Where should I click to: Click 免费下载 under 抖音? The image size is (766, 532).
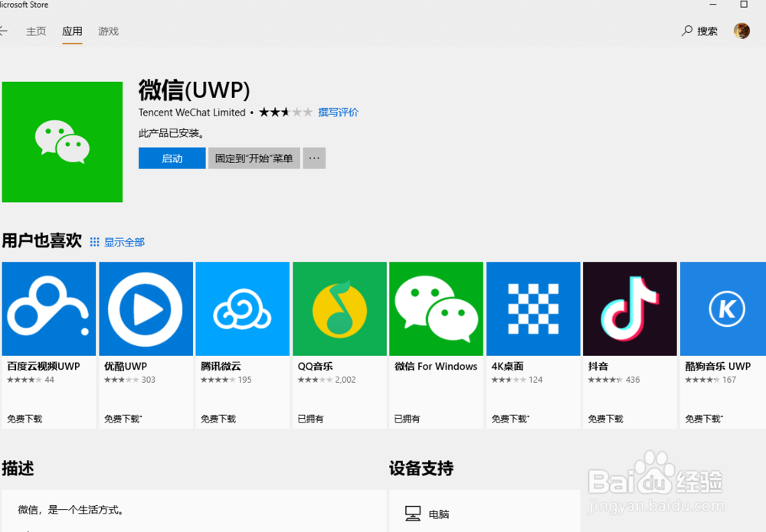point(606,419)
